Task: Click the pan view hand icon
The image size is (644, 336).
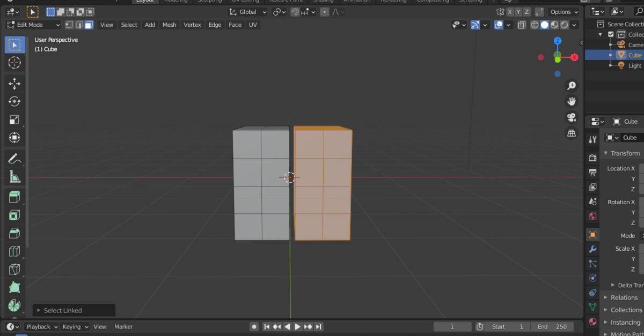Action: pos(572,101)
